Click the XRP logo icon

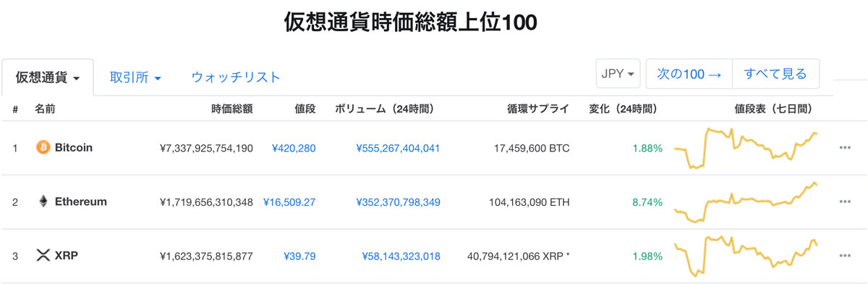point(43,256)
